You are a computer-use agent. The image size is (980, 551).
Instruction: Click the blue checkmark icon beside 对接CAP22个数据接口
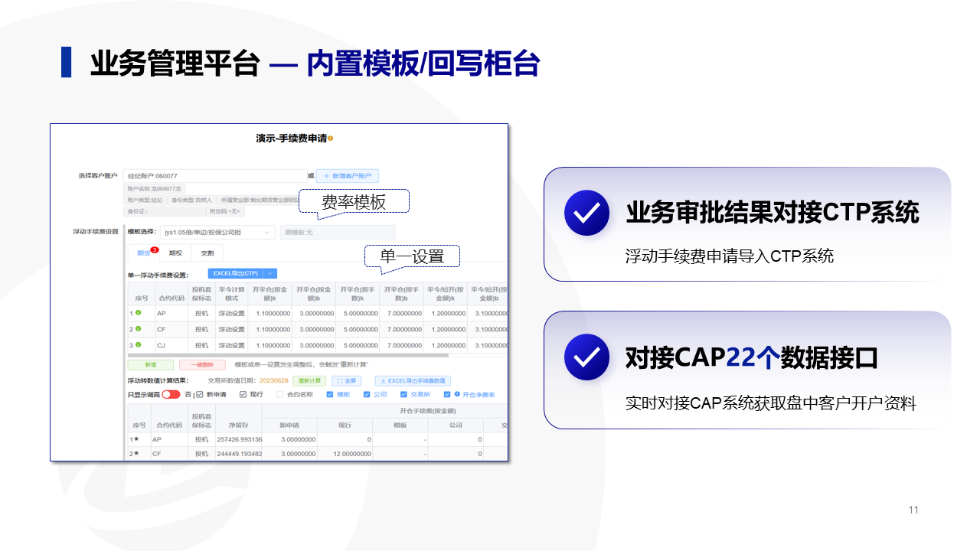click(586, 357)
